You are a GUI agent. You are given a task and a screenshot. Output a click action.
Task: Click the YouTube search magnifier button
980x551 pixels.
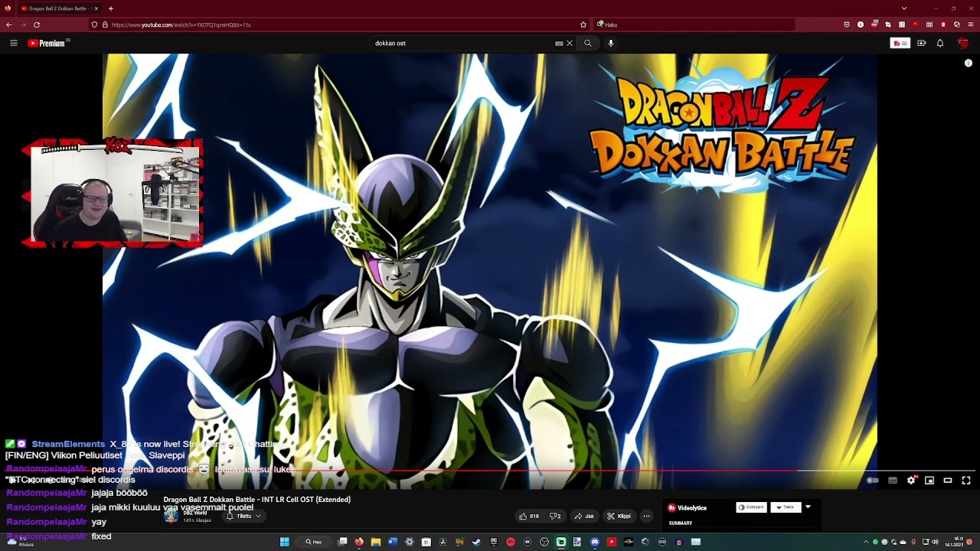point(588,43)
